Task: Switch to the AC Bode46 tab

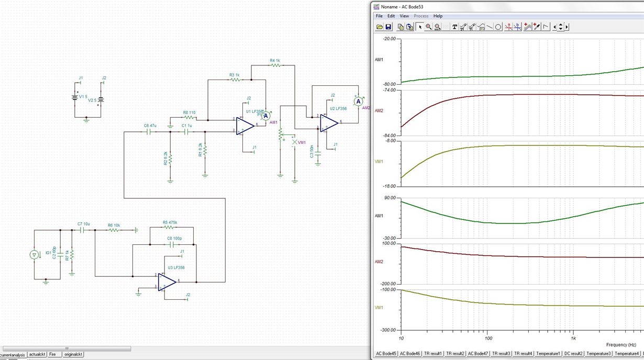Action: [x=410, y=354]
